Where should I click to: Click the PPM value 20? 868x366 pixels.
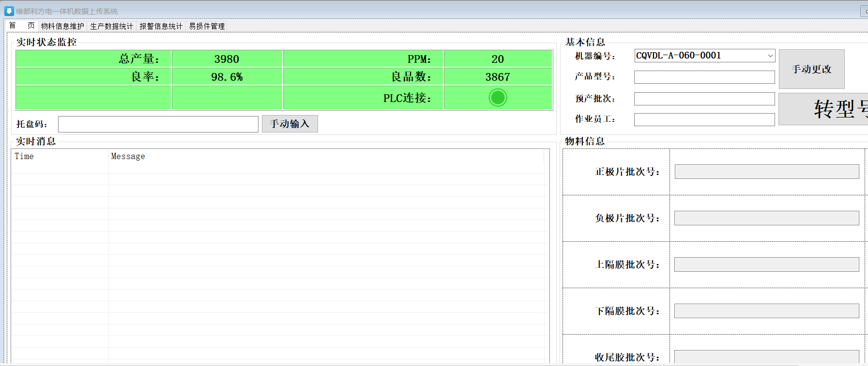click(x=498, y=59)
